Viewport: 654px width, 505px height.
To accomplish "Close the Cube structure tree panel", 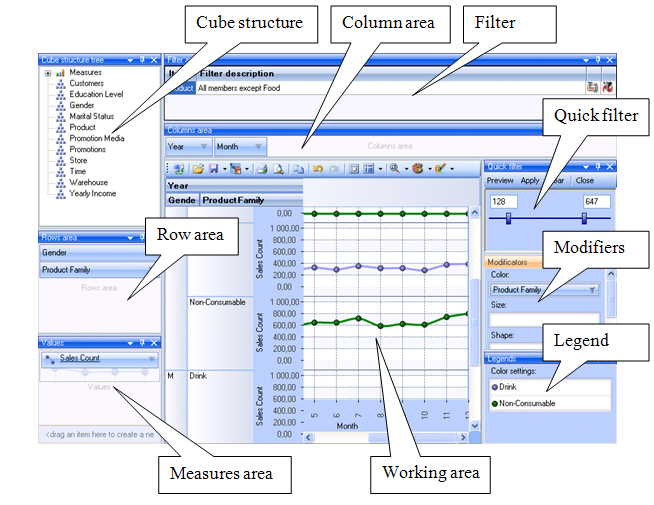I will pyautogui.click(x=154, y=60).
